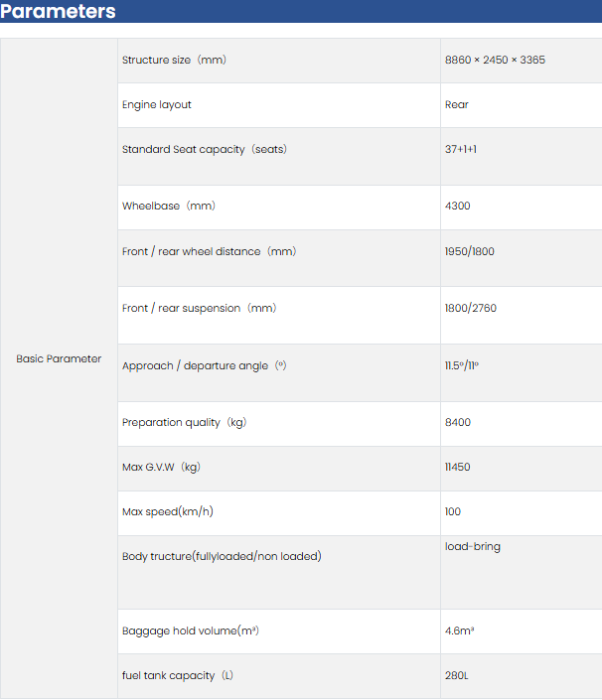Select the 4300 wheelbase value

click(458, 206)
